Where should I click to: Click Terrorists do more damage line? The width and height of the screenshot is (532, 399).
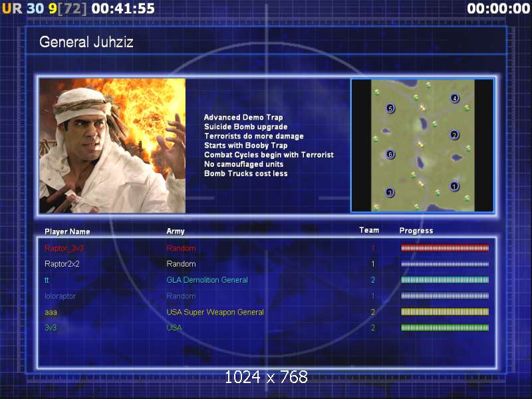[254, 136]
